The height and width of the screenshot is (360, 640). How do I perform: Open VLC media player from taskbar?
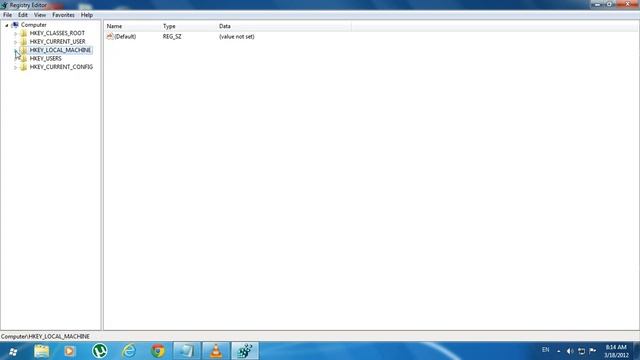216,351
